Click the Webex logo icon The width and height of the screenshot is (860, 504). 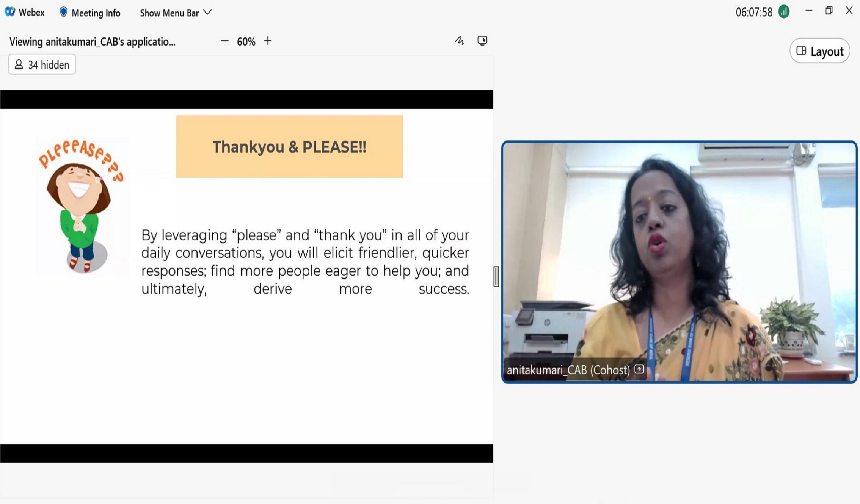pyautogui.click(x=10, y=12)
